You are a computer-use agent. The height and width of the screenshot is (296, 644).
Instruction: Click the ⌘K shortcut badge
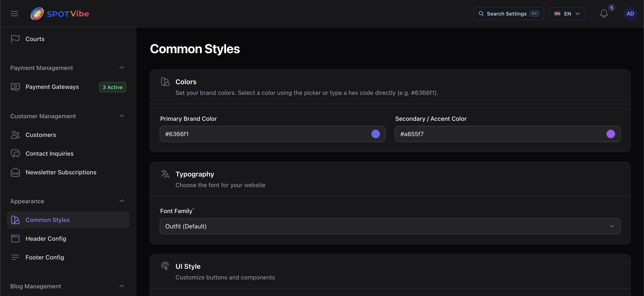coord(534,13)
